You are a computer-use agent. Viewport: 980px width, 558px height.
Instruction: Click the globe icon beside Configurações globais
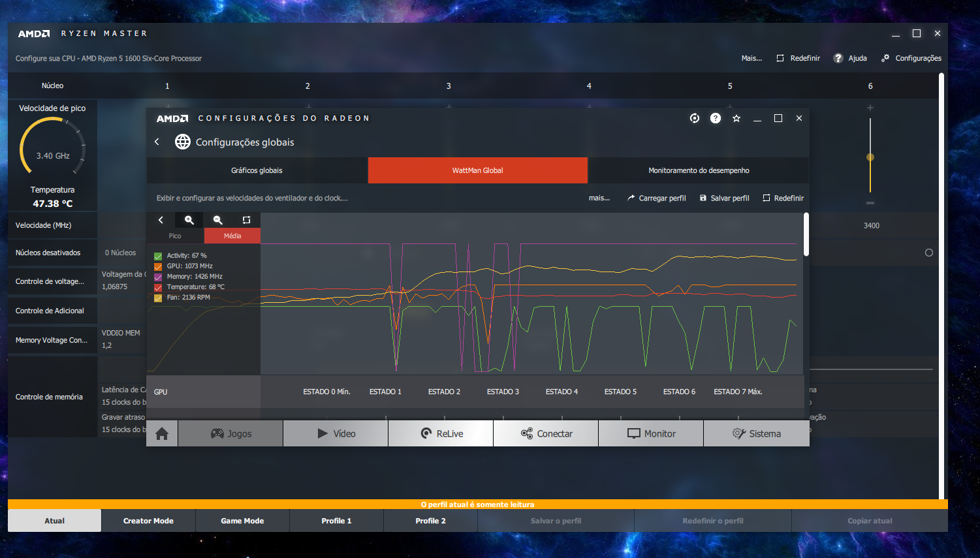(x=183, y=142)
